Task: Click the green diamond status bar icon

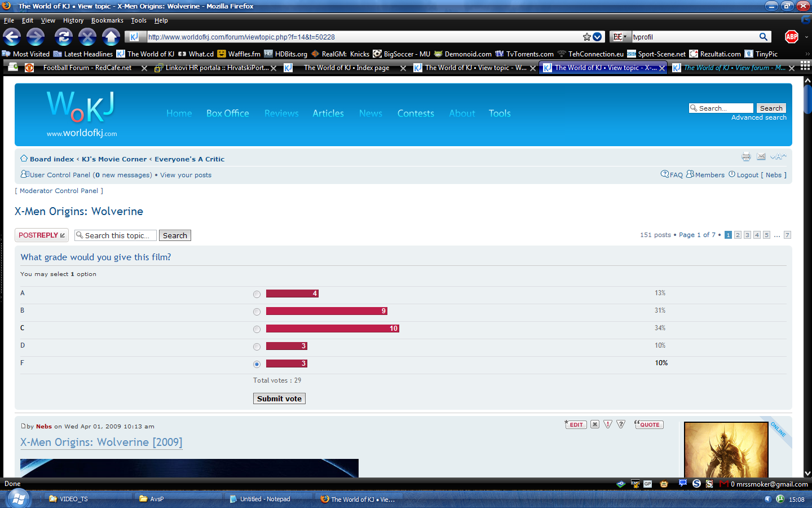Action: click(x=621, y=484)
